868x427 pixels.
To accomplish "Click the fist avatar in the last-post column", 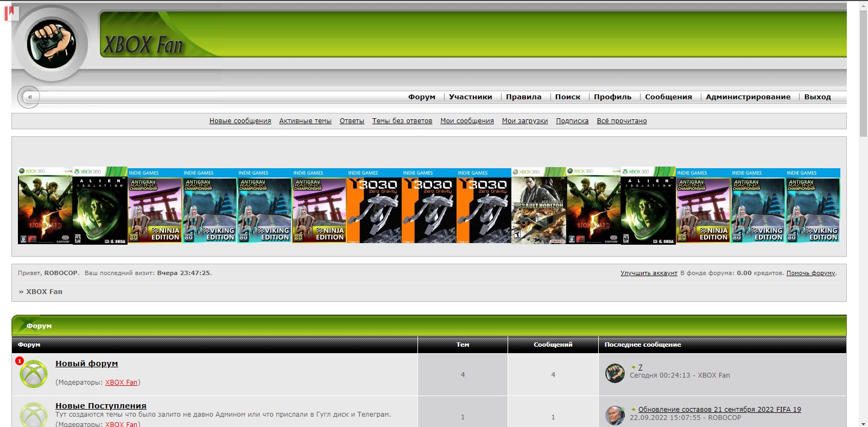I will (x=615, y=373).
